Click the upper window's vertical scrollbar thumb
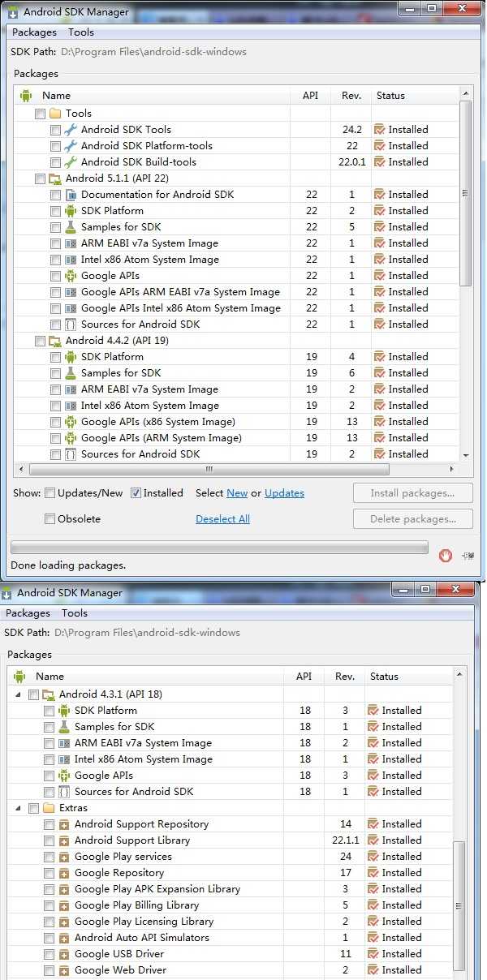The width and height of the screenshot is (487, 980). (x=465, y=193)
